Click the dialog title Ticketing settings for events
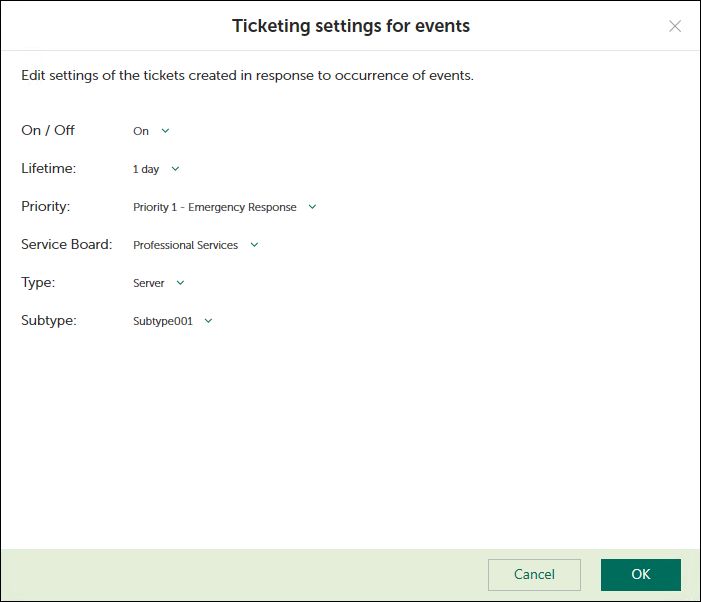701x602 pixels. pyautogui.click(x=351, y=26)
